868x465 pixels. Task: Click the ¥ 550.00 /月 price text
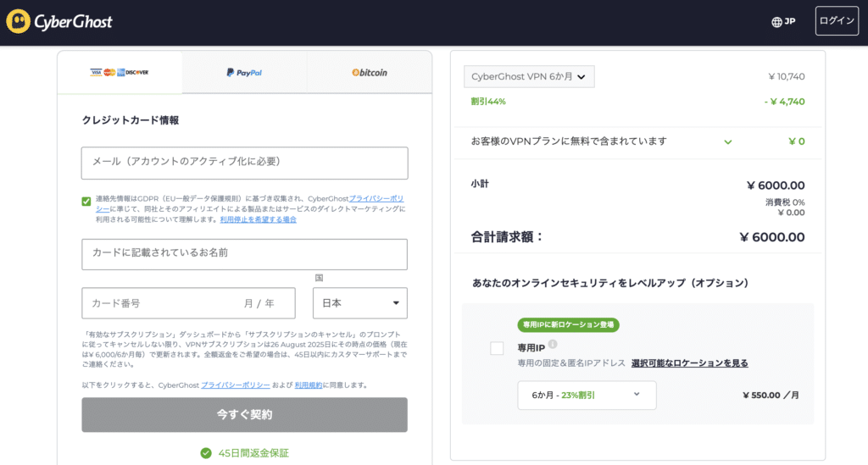coord(771,396)
